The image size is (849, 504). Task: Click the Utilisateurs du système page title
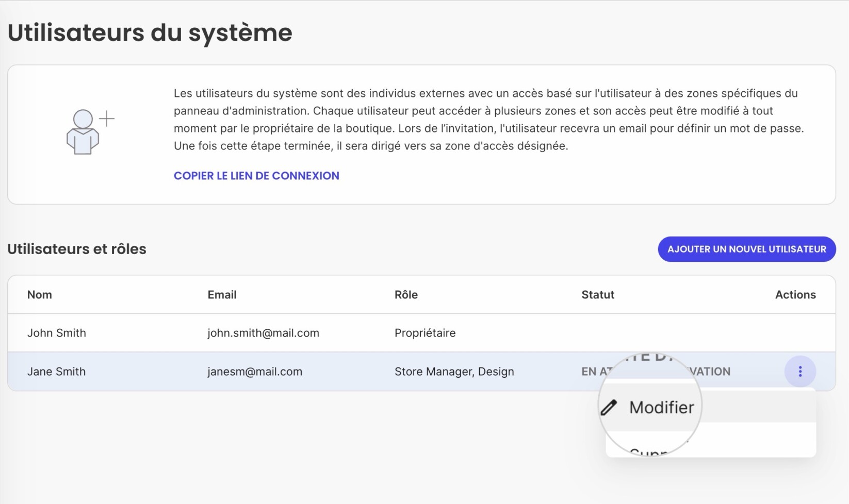tap(150, 32)
